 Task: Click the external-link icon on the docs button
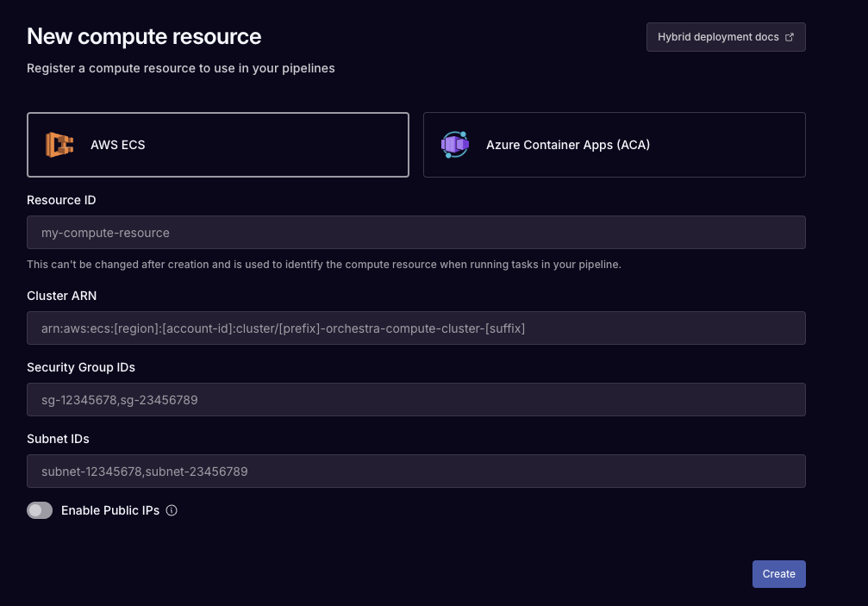(790, 36)
